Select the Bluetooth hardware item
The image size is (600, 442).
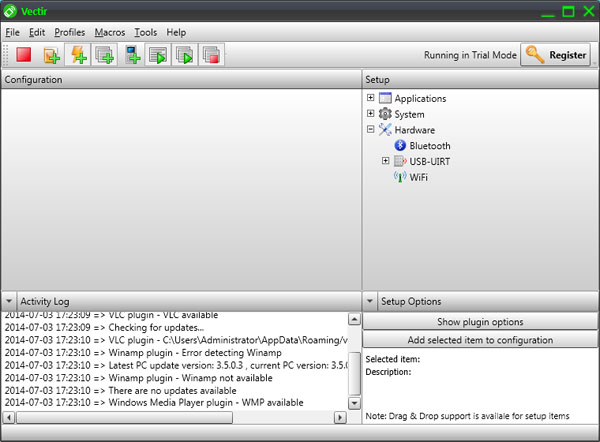(x=429, y=146)
